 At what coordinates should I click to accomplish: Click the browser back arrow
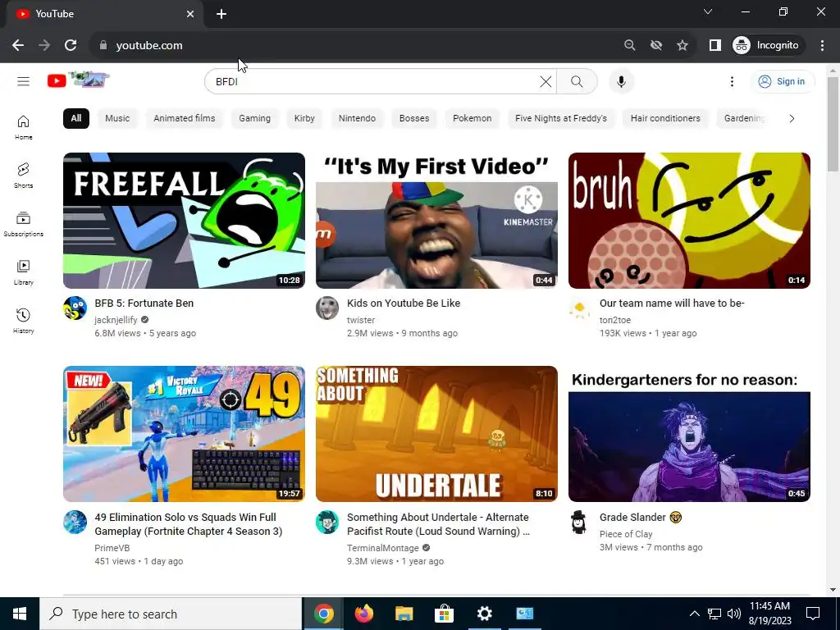18,46
